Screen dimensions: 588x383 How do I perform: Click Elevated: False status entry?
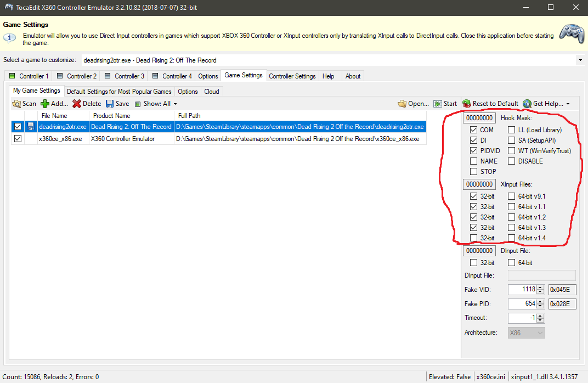click(450, 377)
